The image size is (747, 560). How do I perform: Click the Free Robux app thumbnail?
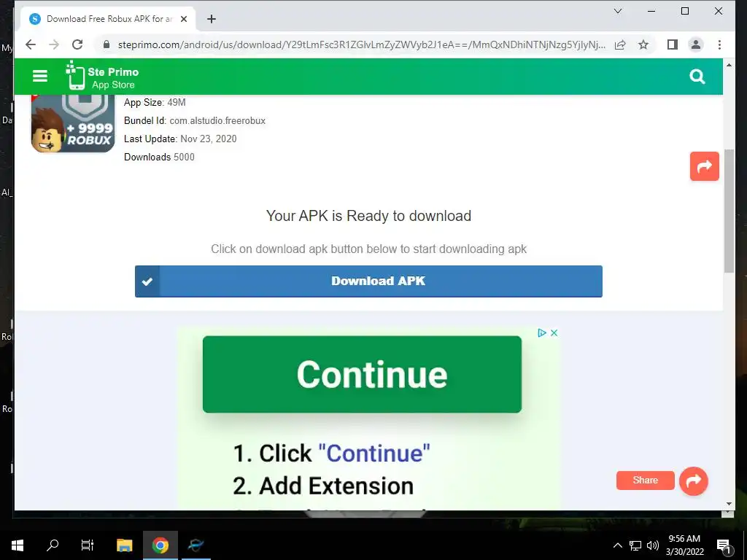pyautogui.click(x=73, y=124)
